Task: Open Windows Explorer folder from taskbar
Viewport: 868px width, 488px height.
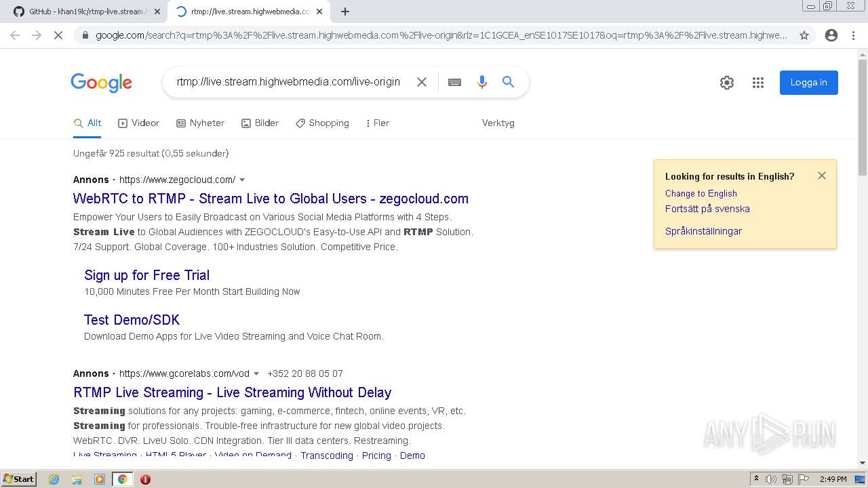Action: coord(77,479)
